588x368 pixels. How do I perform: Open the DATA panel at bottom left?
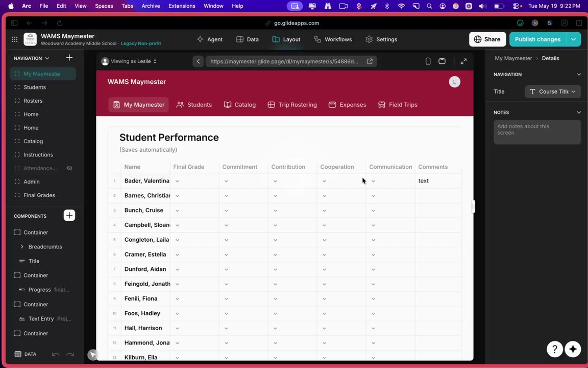click(x=25, y=354)
